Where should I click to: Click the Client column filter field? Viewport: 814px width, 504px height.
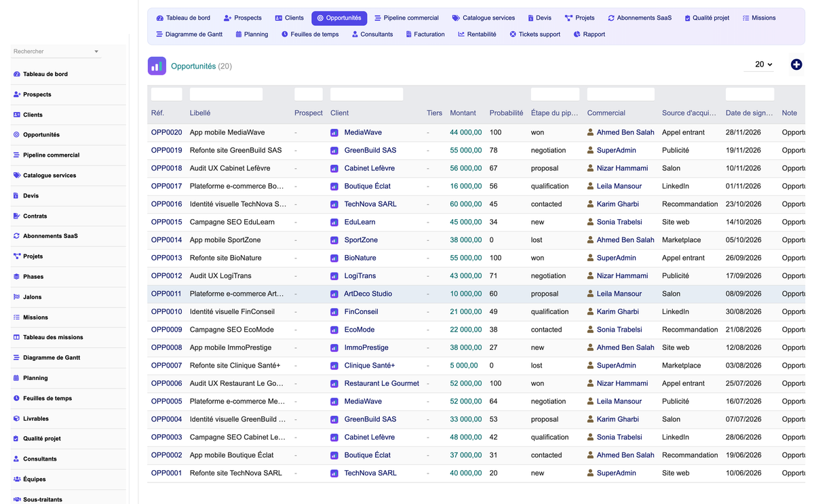(367, 94)
